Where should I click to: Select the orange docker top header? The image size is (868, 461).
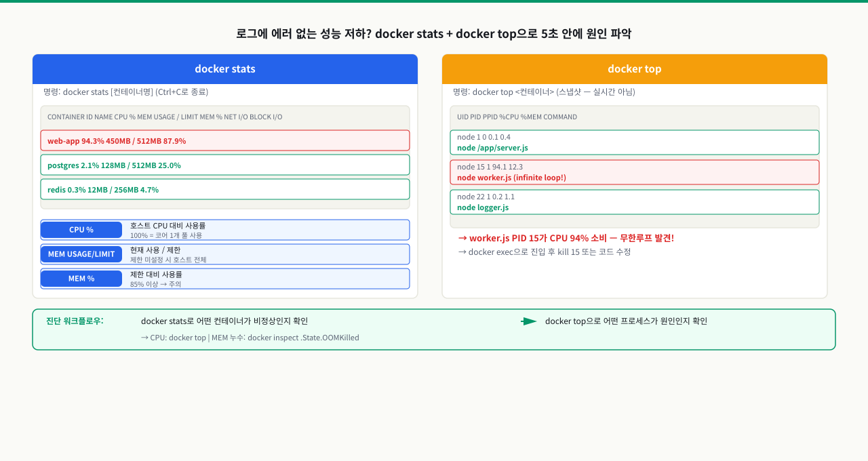(635, 69)
